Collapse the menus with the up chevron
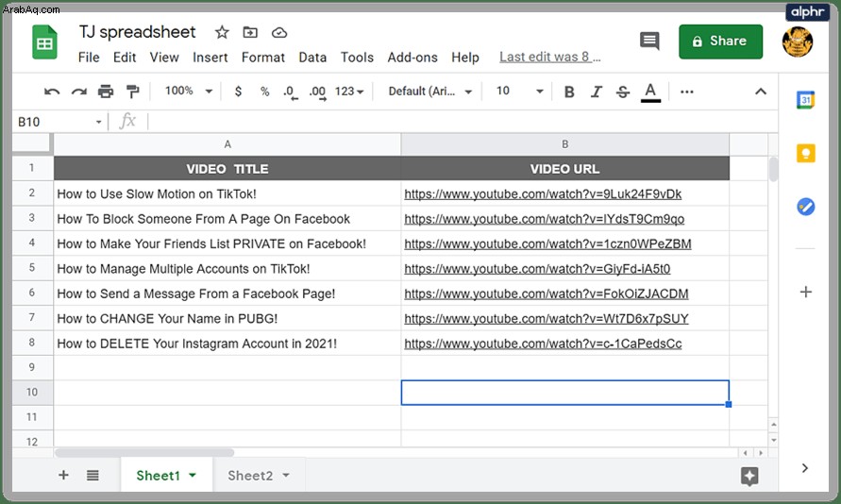Image resolution: width=841 pixels, height=504 pixels. click(761, 92)
